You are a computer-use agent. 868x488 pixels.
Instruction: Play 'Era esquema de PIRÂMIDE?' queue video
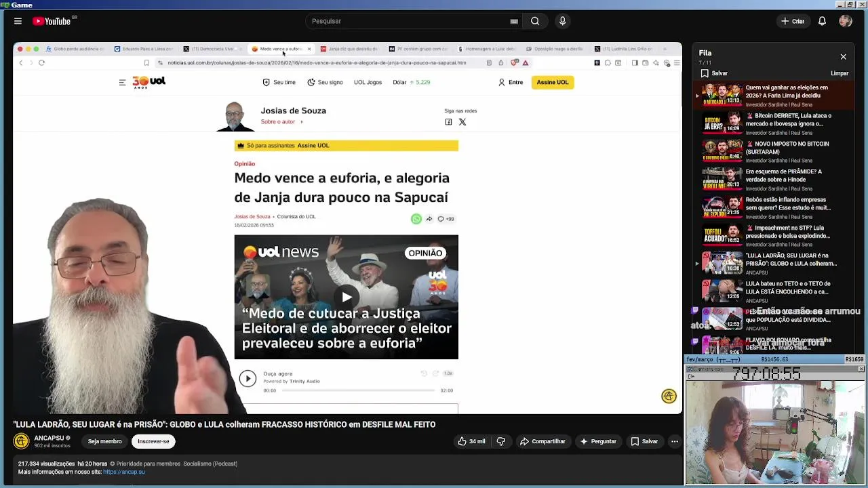[x=773, y=180]
